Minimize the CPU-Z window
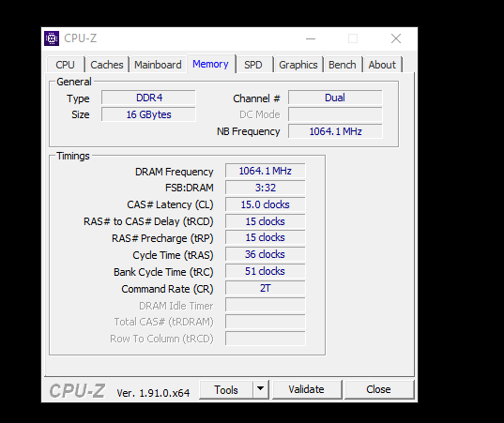The width and height of the screenshot is (504, 423). (x=311, y=38)
